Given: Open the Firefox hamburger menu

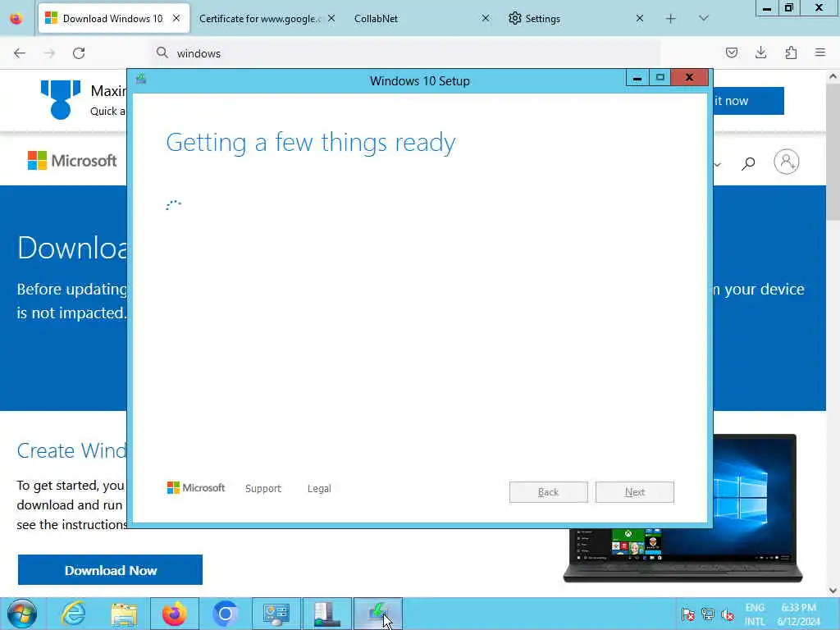Looking at the screenshot, I should pos(820,52).
